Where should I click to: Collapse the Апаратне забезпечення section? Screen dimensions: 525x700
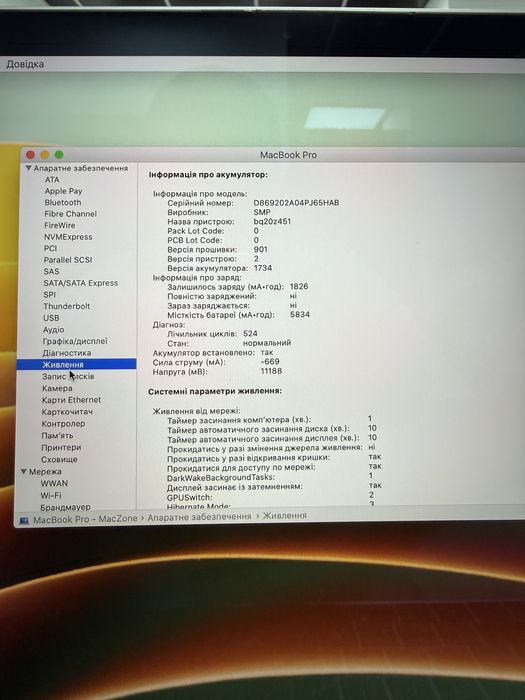(x=29, y=168)
